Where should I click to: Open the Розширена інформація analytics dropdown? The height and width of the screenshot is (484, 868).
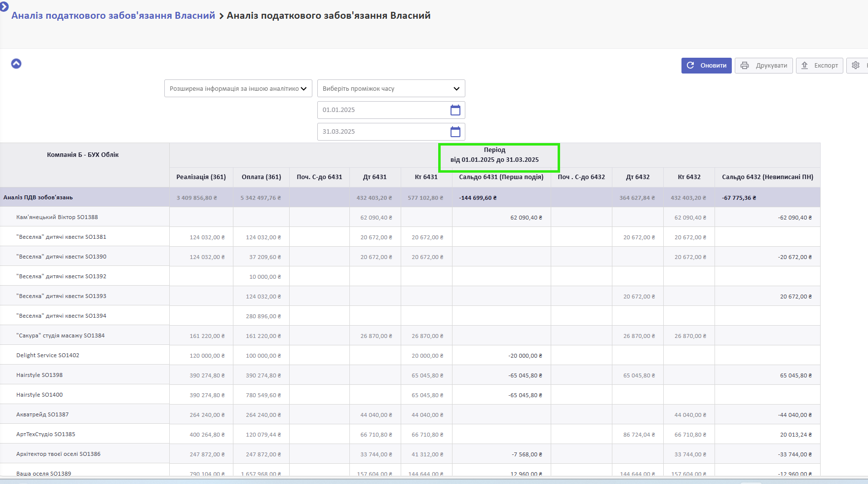point(238,89)
